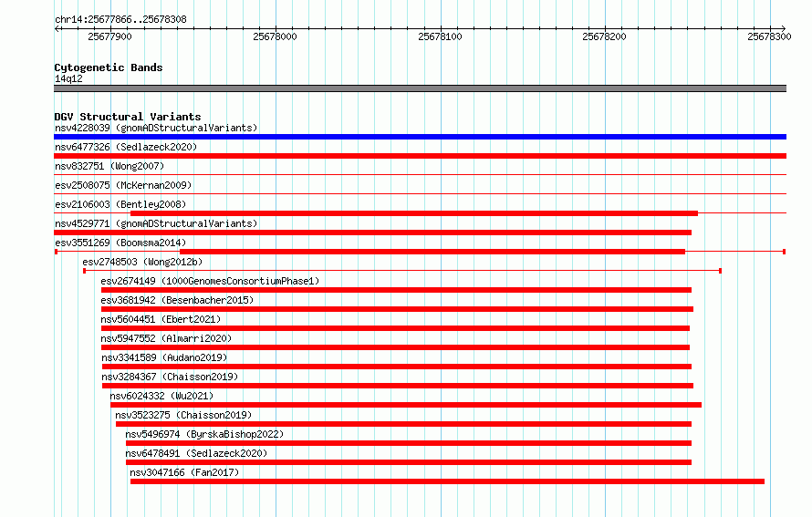The width and height of the screenshot is (812, 517).
Task: Select the red bar under esv2106003 (Bentley2008)
Action: coord(414,213)
